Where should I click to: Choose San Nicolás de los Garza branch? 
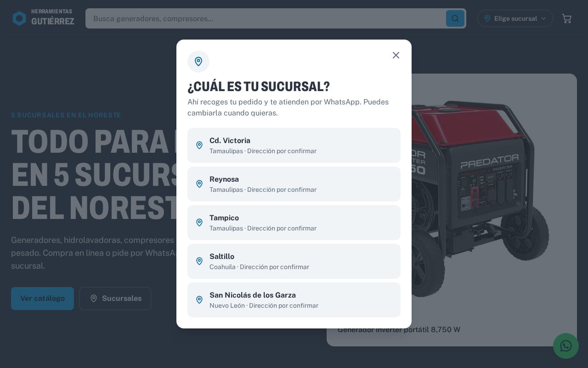tap(294, 300)
